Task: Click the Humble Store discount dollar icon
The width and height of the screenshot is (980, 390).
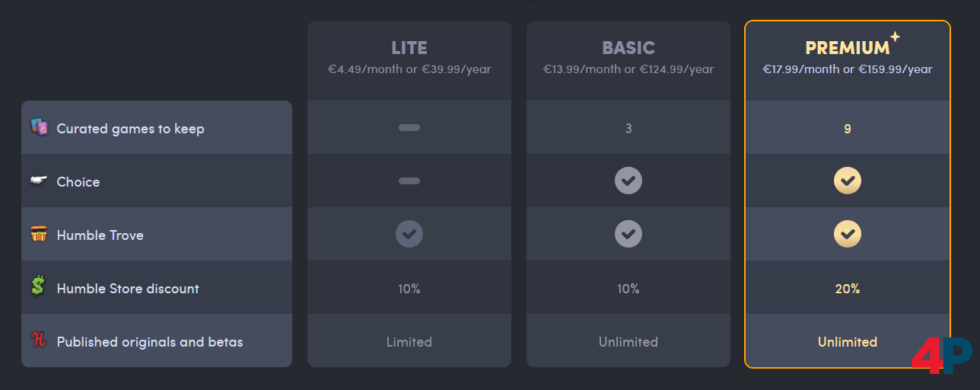Action: (x=38, y=287)
